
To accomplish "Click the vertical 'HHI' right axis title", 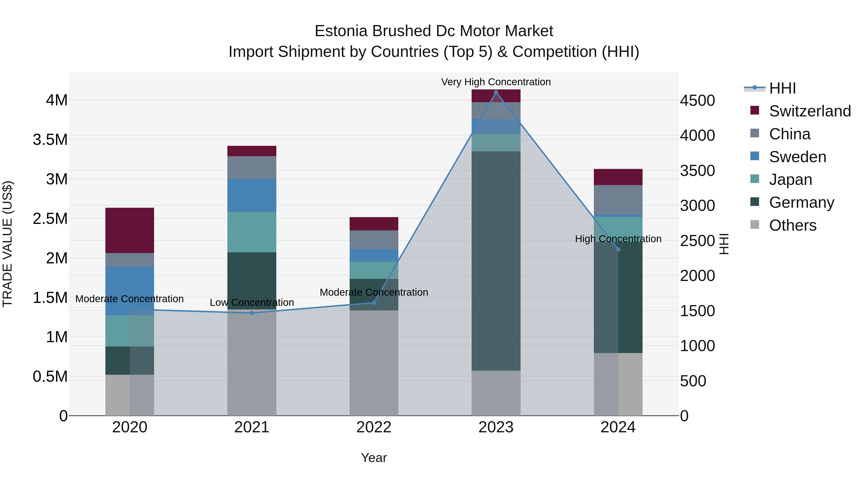I will (x=724, y=244).
